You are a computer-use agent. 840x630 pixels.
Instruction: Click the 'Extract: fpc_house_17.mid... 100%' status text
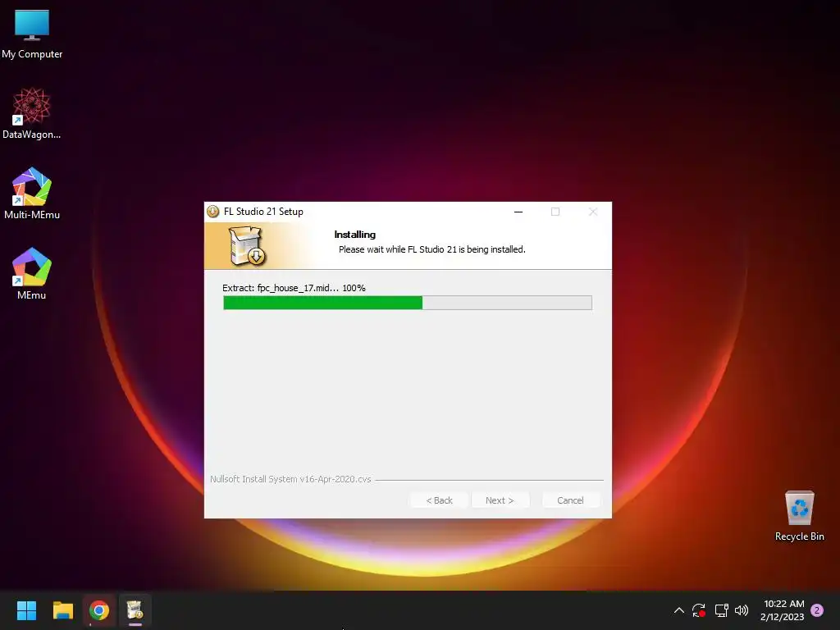pyautogui.click(x=294, y=288)
